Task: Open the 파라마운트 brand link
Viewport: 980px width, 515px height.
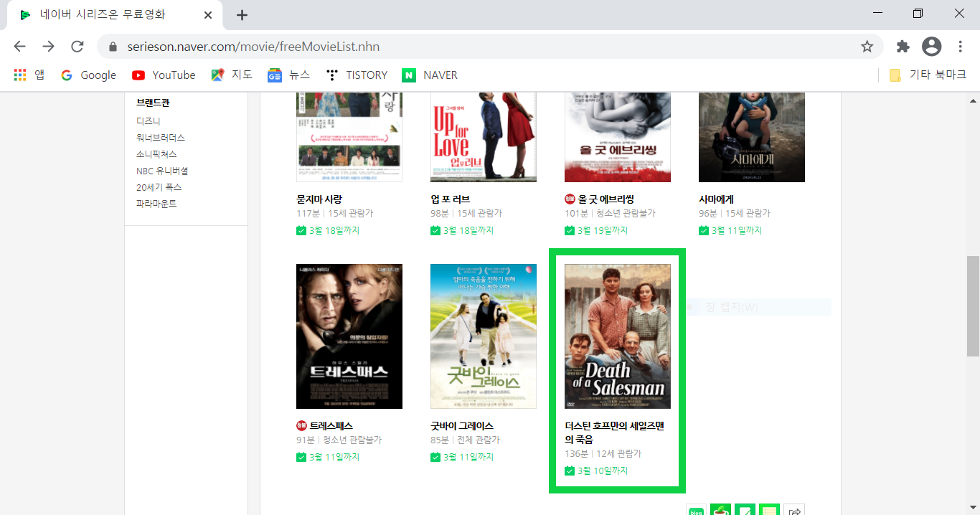Action: 156,204
